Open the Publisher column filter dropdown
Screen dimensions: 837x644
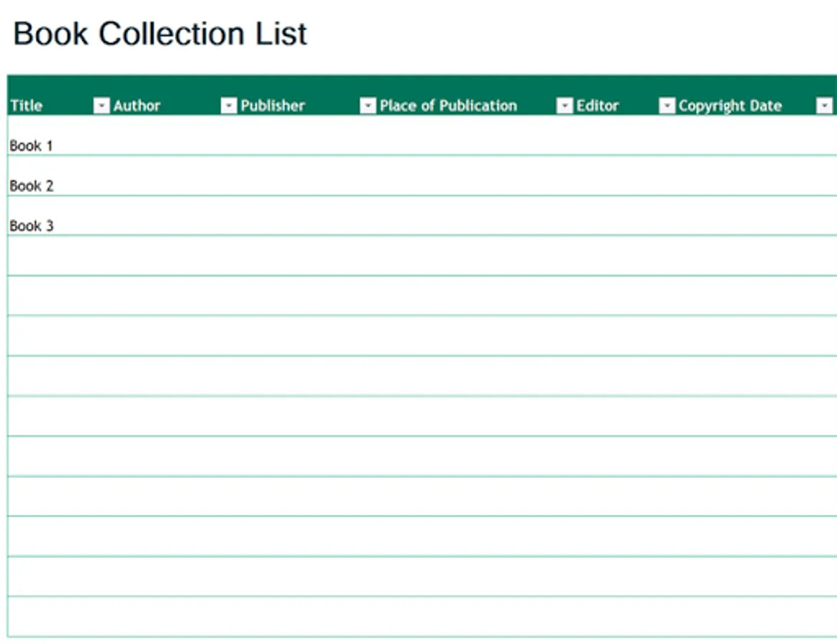click(368, 105)
